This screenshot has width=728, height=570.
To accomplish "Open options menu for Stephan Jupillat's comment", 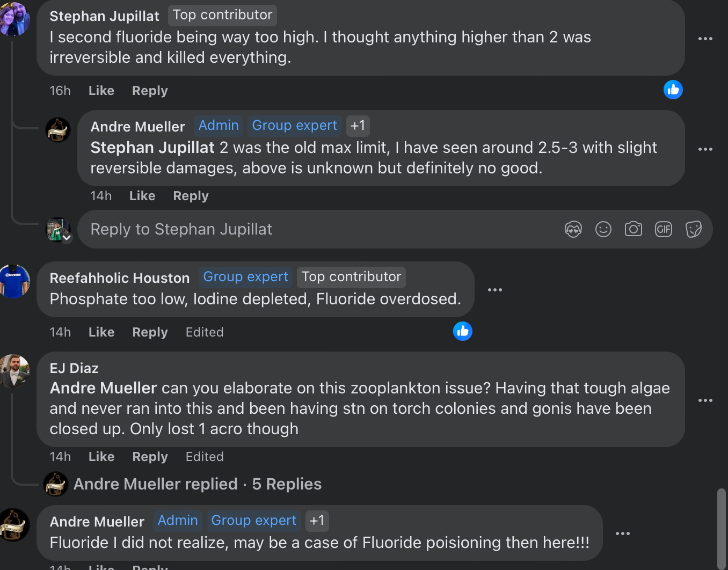I will click(x=705, y=39).
